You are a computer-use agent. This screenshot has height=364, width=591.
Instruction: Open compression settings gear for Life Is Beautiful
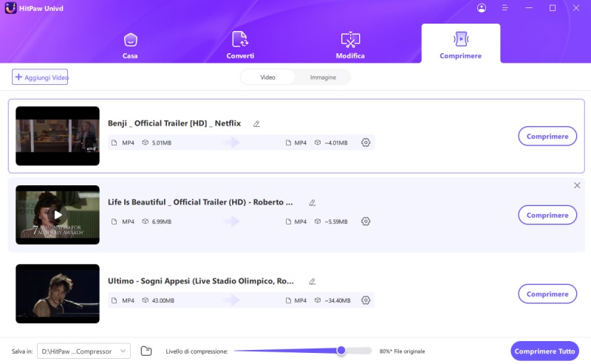pos(366,222)
